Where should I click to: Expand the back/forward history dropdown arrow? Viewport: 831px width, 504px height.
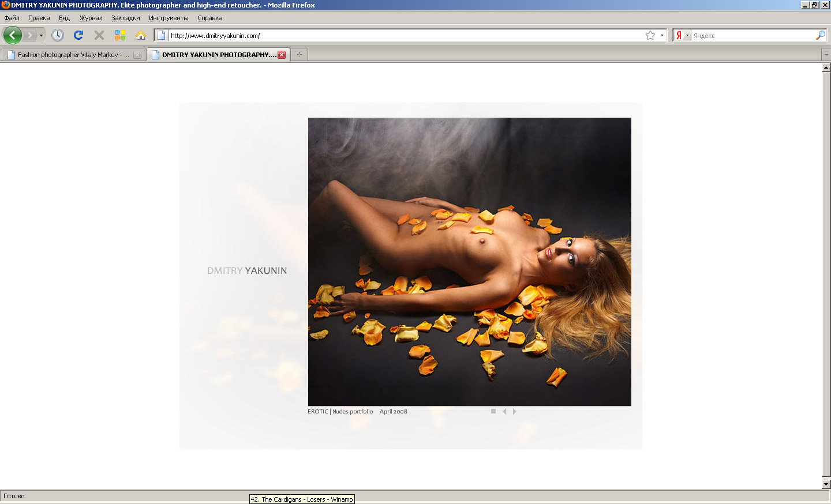[x=41, y=36]
